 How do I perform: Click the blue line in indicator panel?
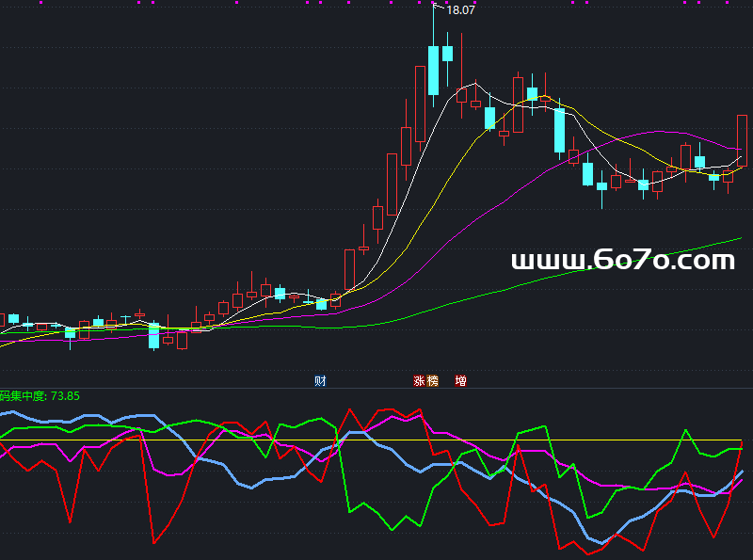pyautogui.click(x=235, y=482)
